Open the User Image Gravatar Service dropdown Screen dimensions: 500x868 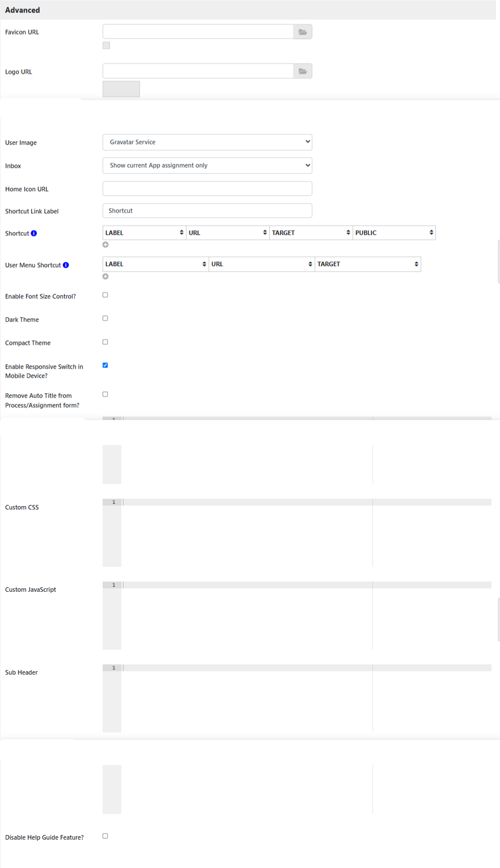207,142
